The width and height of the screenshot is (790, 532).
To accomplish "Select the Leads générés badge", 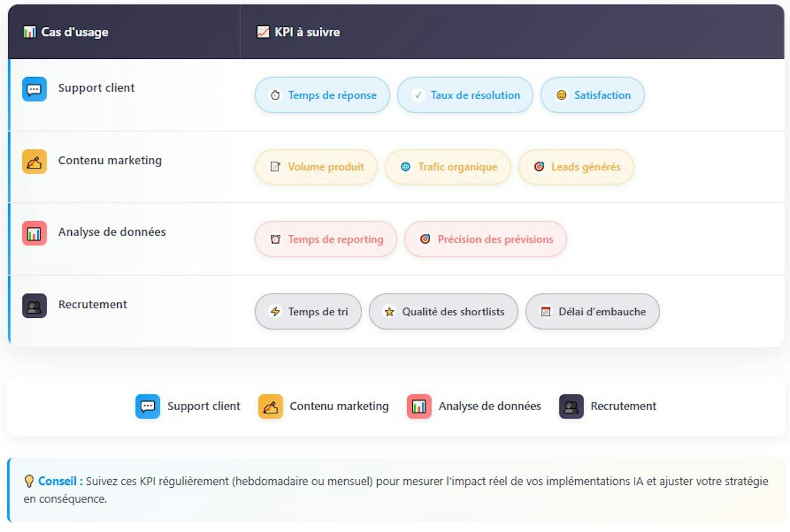I will coord(576,167).
